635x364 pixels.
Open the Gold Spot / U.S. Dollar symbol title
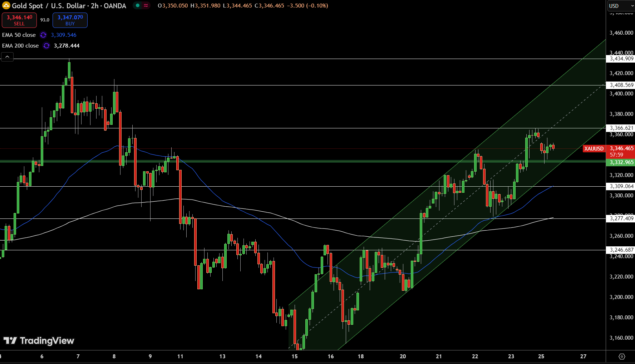pyautogui.click(x=69, y=6)
